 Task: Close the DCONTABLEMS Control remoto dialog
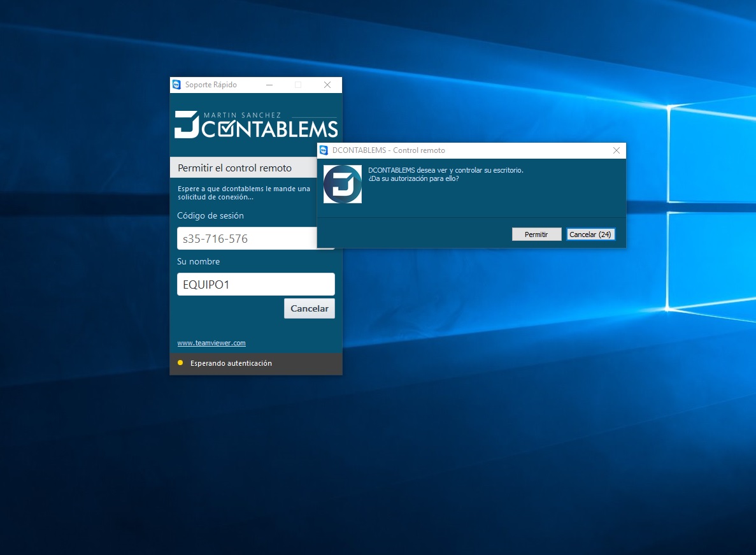coord(616,150)
